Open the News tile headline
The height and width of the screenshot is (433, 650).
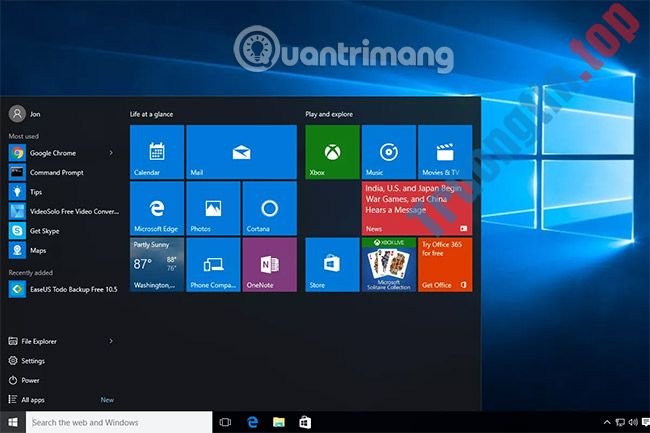417,208
